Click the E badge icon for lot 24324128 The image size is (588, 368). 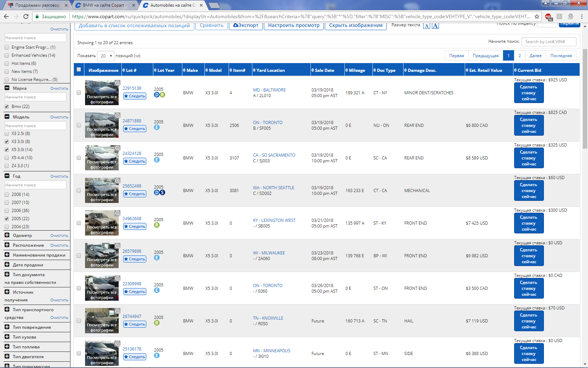(x=157, y=160)
